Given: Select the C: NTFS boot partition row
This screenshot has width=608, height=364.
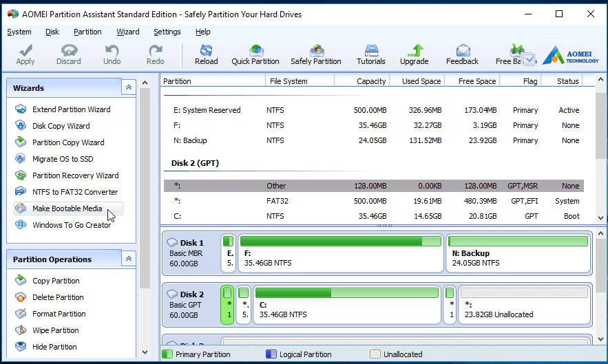Looking at the screenshot, I should pyautogui.click(x=374, y=216).
